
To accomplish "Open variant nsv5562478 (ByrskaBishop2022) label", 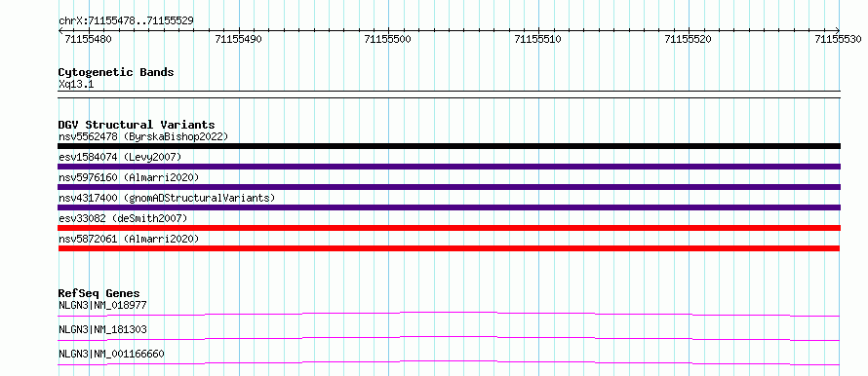I will coord(143,136).
